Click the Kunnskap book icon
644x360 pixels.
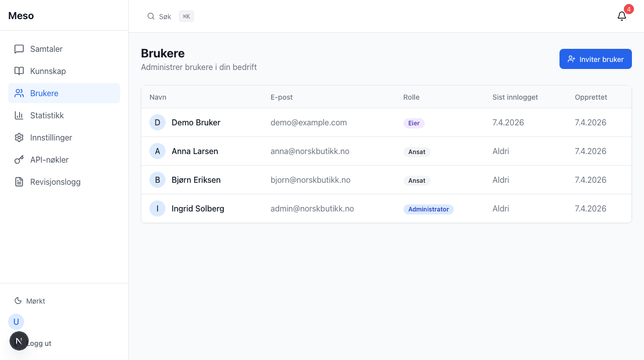[19, 71]
